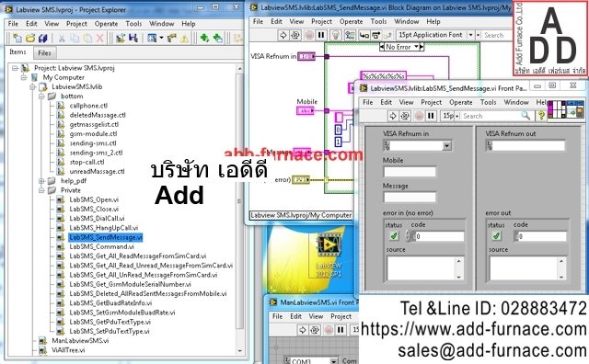Collapse LabviewSMS.lvlib library node
Screen dimensions: 589x364
coord(32,87)
